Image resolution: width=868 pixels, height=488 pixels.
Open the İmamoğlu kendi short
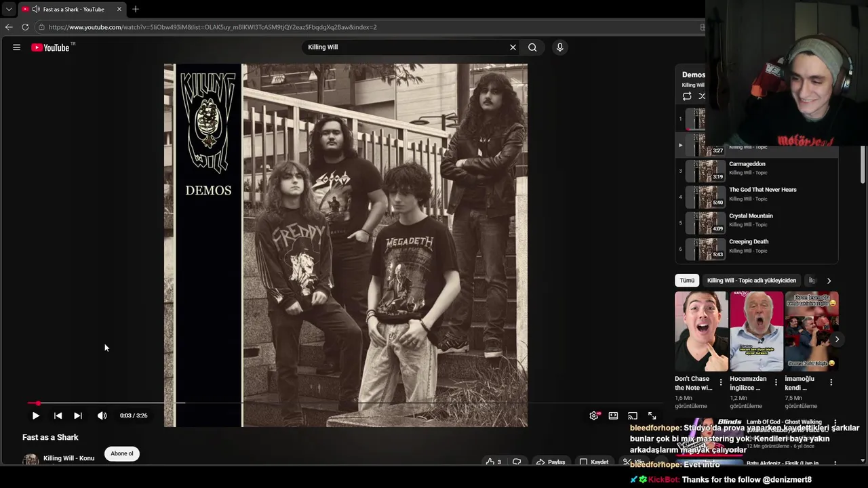point(811,331)
